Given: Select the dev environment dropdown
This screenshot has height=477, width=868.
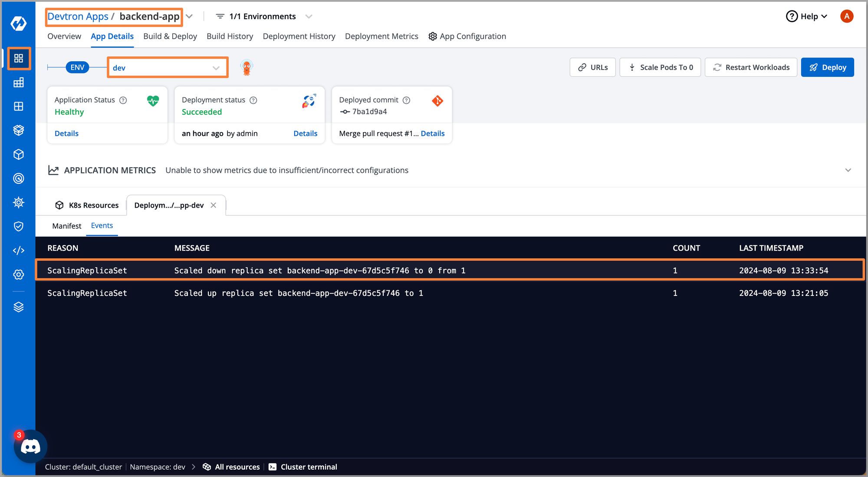Looking at the screenshot, I should click(167, 67).
